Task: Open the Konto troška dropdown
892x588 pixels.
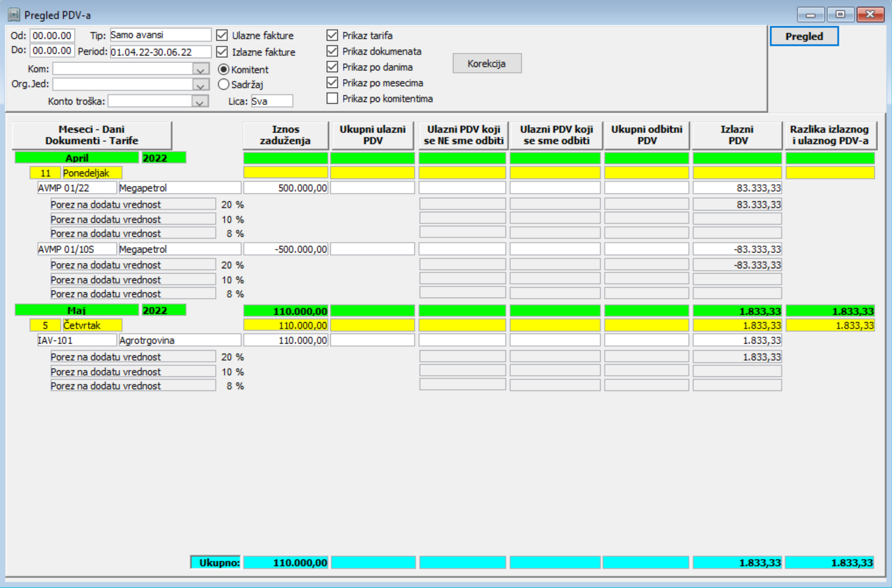Action: tap(200, 101)
